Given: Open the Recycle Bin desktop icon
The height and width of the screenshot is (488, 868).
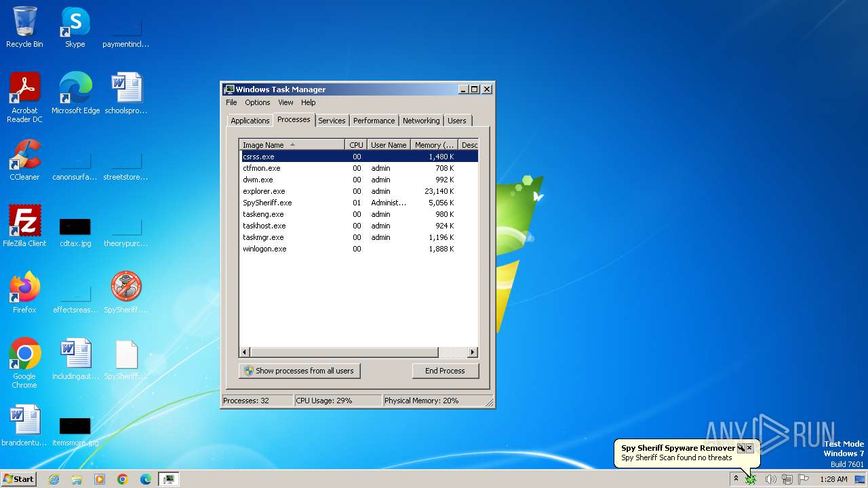Looking at the screenshot, I should tap(24, 27).
